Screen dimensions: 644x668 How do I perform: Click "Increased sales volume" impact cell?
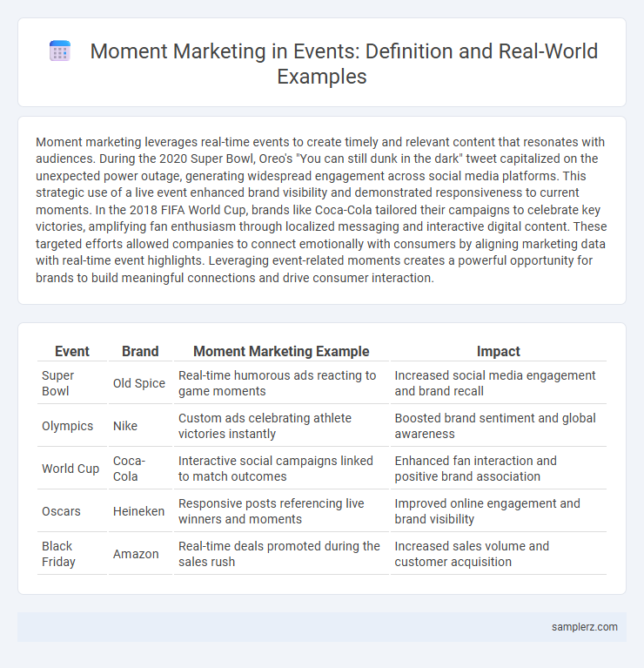(499, 553)
